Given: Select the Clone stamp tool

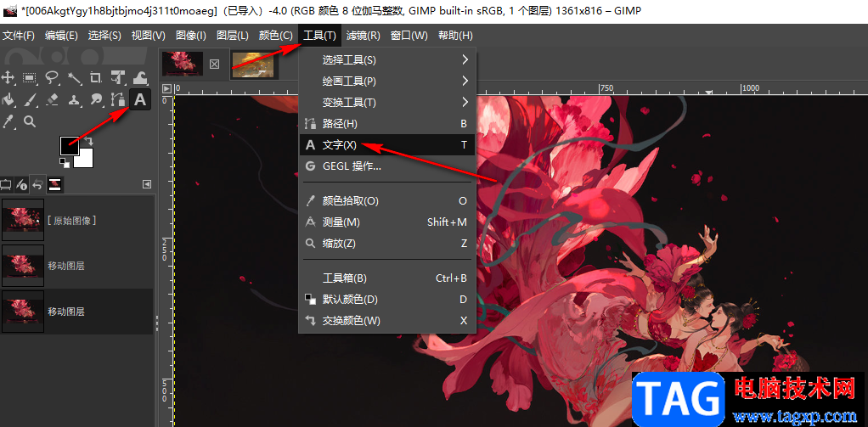Looking at the screenshot, I should coord(74,99).
